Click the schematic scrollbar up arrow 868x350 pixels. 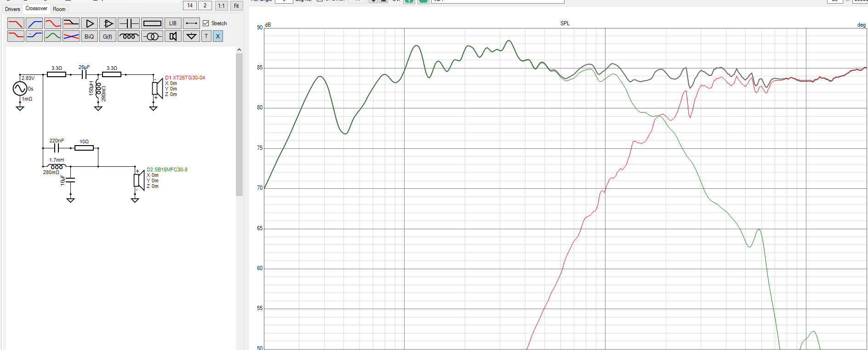[239, 50]
